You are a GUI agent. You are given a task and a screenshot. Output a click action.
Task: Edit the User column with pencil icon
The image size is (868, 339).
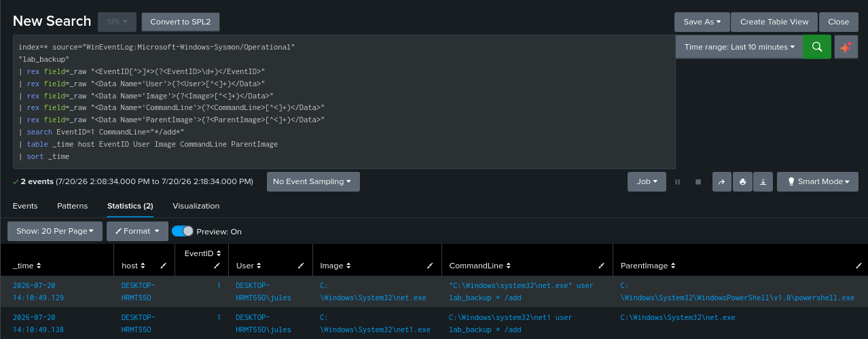pyautogui.click(x=300, y=266)
